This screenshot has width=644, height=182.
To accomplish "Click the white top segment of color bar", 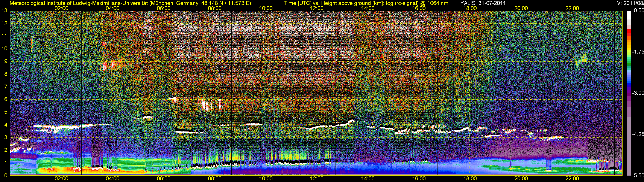I will click(x=629, y=15).
